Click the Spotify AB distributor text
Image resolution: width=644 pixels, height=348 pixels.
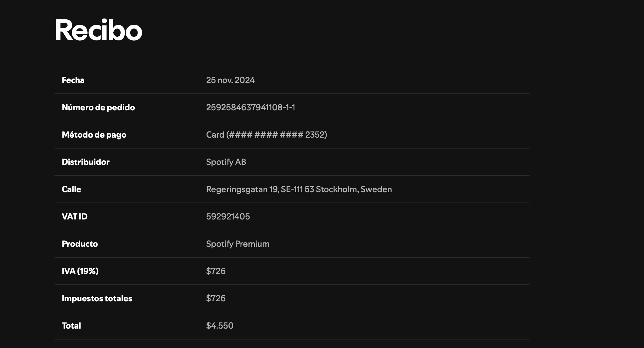(226, 162)
